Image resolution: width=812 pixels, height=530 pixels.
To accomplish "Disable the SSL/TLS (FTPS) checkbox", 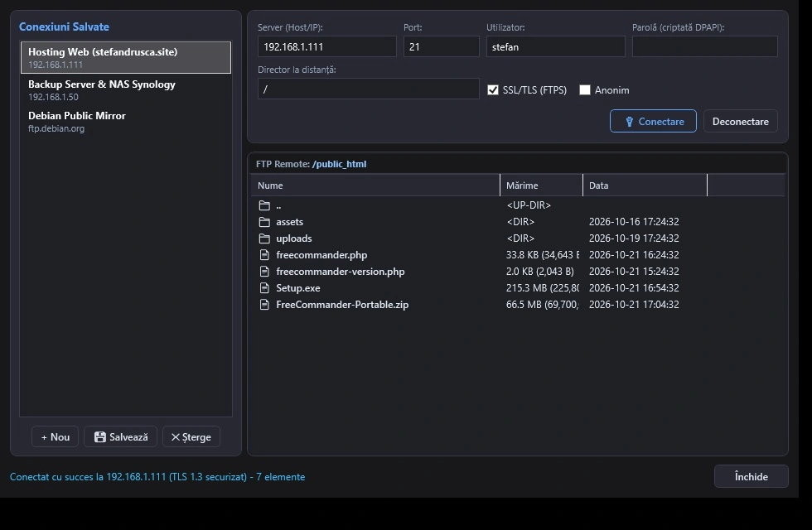I will [x=493, y=90].
